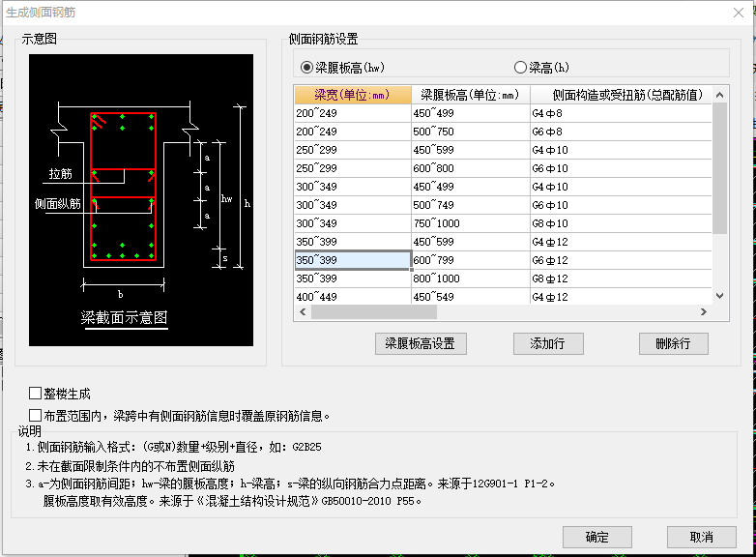756x557 pixels.
Task: Select the 梁高(h) radio option
Action: [520, 67]
